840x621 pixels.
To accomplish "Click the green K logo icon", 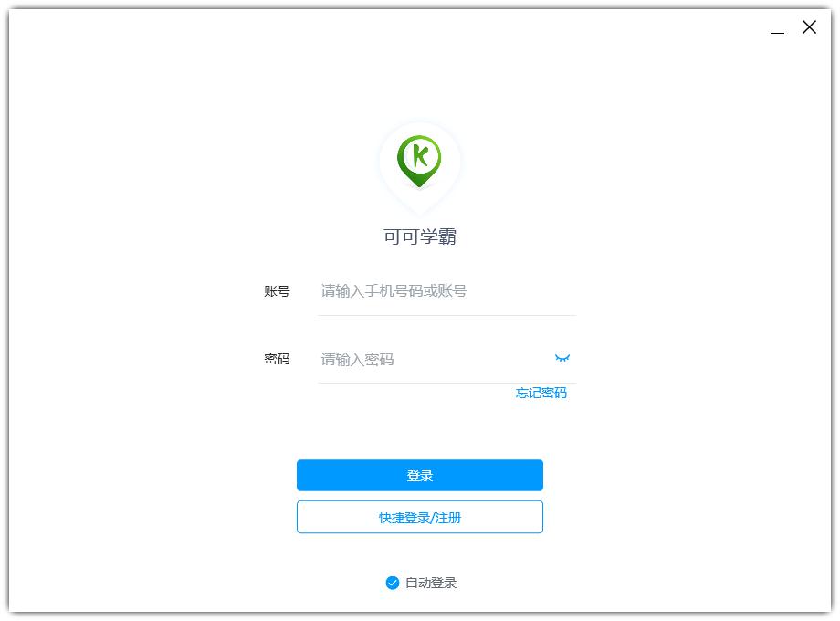I will pos(419,161).
